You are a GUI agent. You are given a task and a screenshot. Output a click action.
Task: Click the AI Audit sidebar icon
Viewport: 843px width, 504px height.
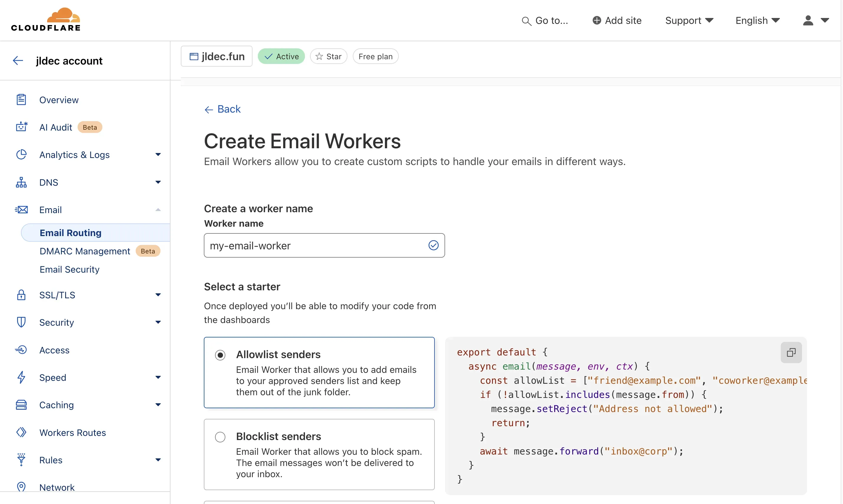pyautogui.click(x=21, y=127)
